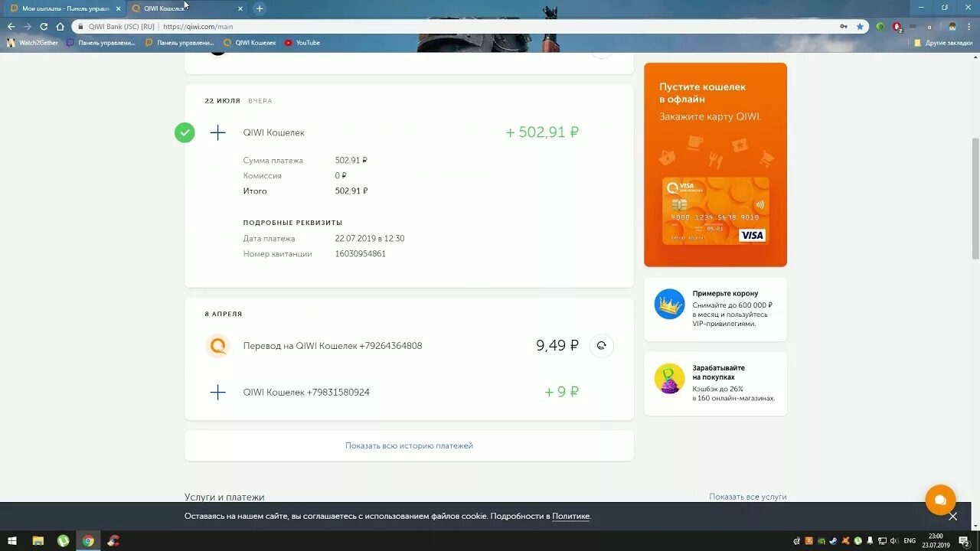Open the 'Пустите кошелек в офлайн' card banner
The image size is (980, 551).
pyautogui.click(x=715, y=165)
